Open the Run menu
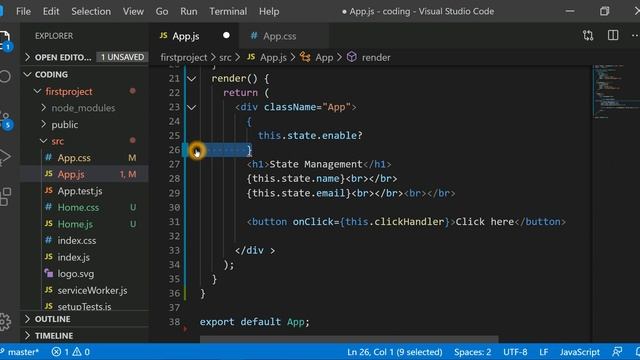The image size is (640, 360). pos(189,11)
